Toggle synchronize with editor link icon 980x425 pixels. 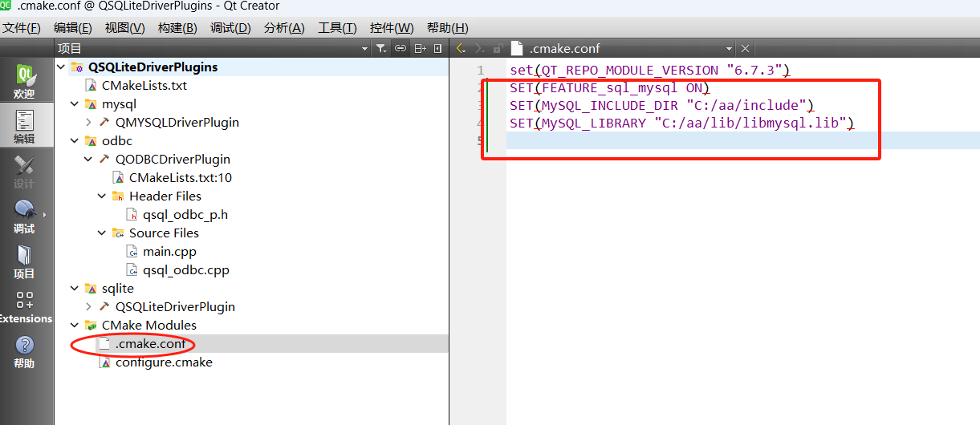click(x=401, y=48)
